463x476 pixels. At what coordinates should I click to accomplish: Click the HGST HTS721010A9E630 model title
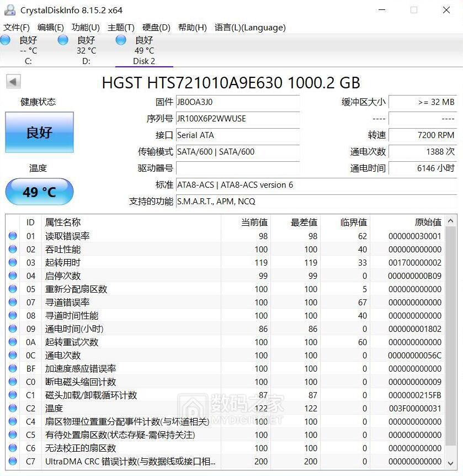click(231, 83)
